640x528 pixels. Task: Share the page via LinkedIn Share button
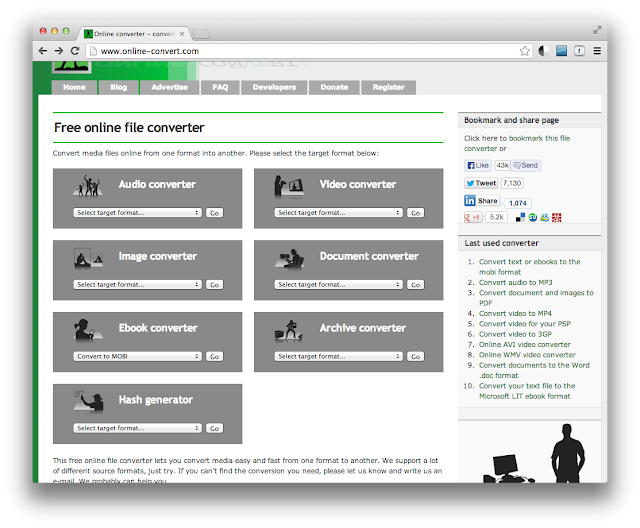coord(482,201)
